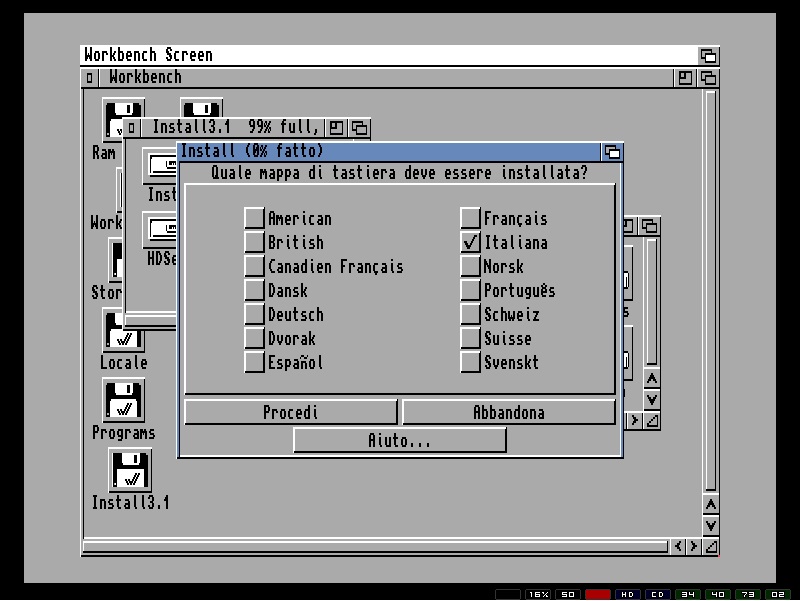The image size is (802, 601).
Task: Click the Install3.1 window depth gadget
Action: [360, 127]
